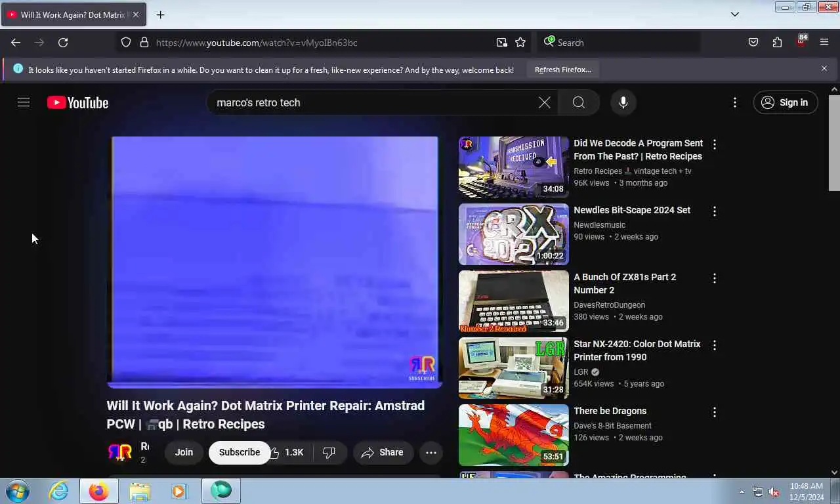Visit LGR channel link
Image resolution: width=840 pixels, height=504 pixels.
(x=581, y=372)
